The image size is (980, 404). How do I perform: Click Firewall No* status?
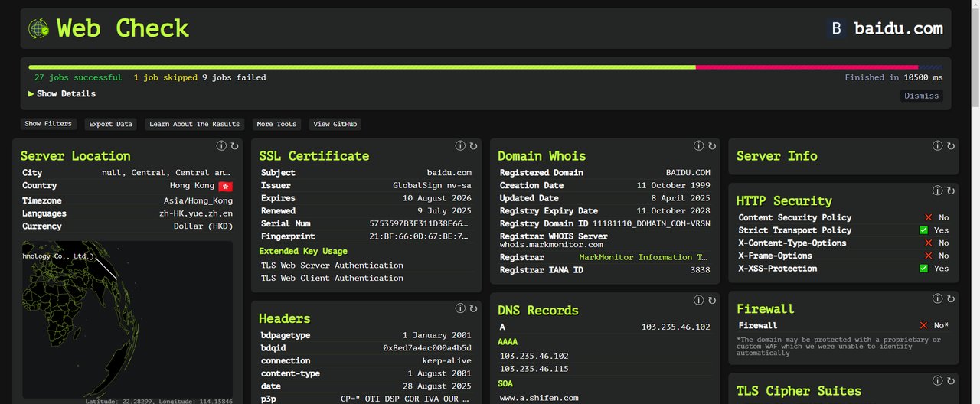[934, 326]
